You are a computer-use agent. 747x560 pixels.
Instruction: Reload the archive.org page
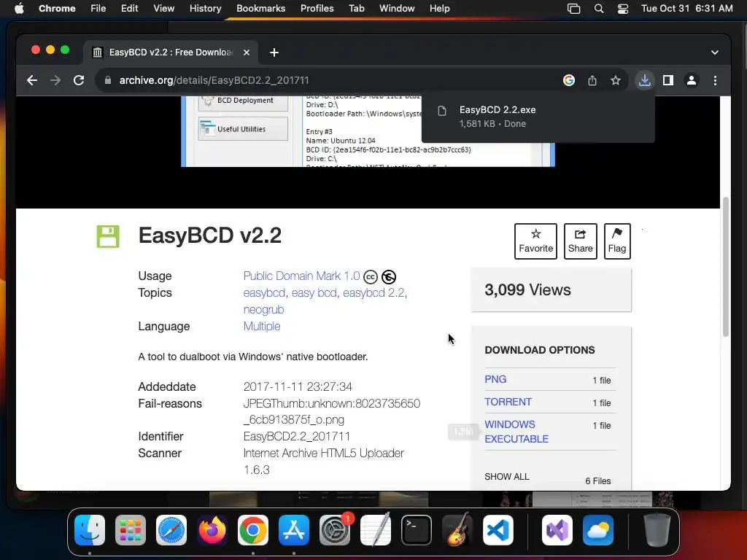click(79, 80)
